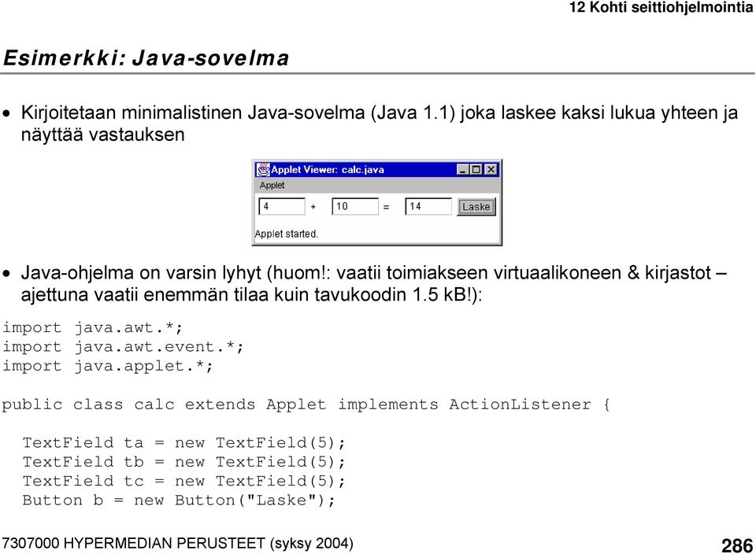Click the 'TextField tb = new TextField(5);' line
This screenshot has width=756, height=554.
[184, 462]
